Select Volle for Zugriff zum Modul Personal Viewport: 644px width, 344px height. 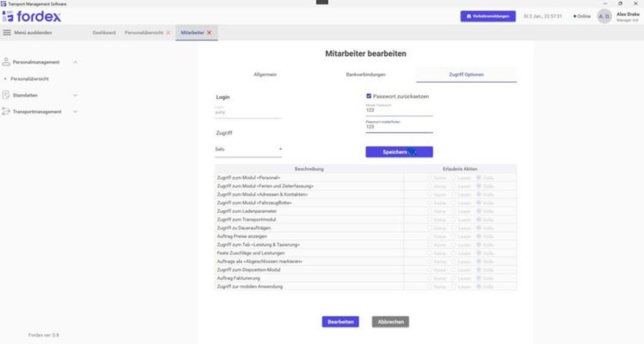tap(479, 178)
